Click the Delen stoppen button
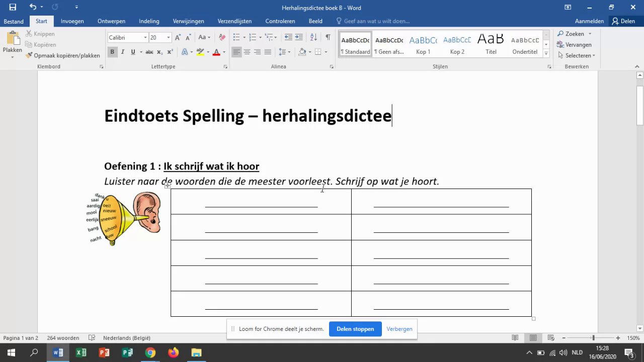Screen dimensions: 644x362 (355, 329)
